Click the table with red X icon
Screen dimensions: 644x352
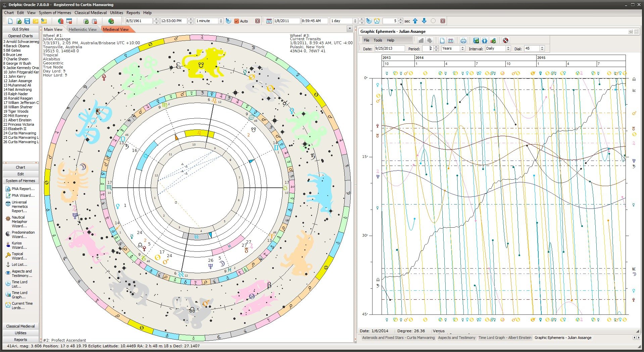coord(69,21)
